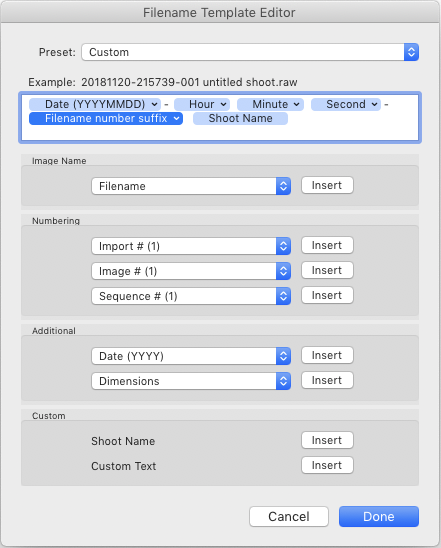Open the Filename dropdown under Image Name

coord(191,186)
